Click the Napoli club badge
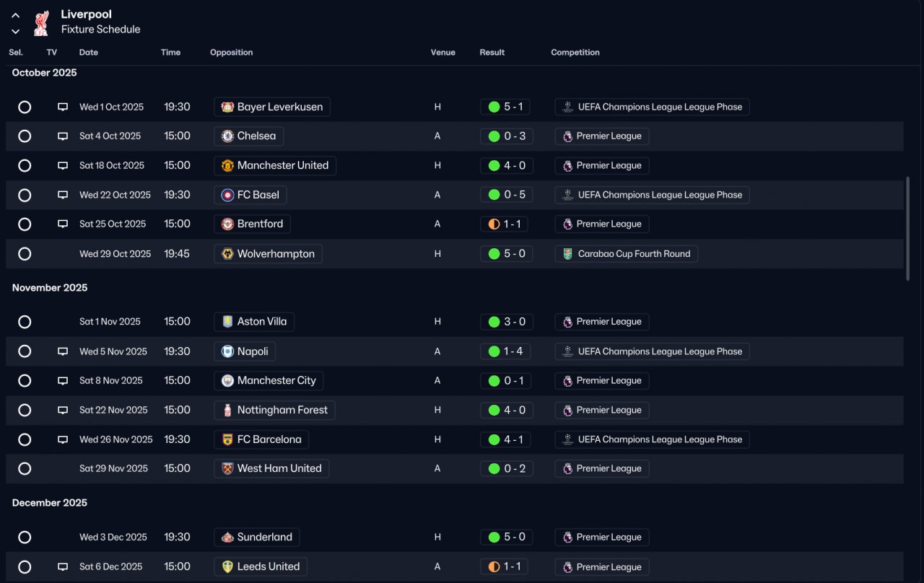 pos(227,351)
